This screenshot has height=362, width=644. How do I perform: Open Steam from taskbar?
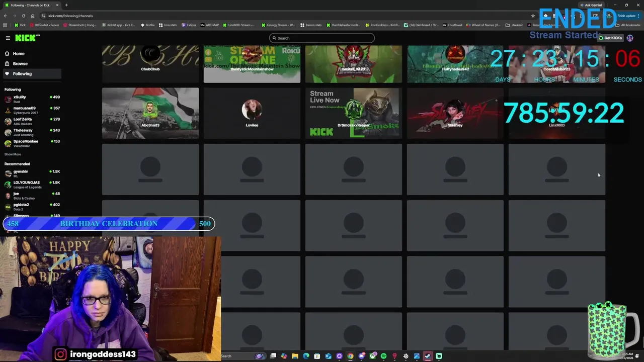(427, 356)
